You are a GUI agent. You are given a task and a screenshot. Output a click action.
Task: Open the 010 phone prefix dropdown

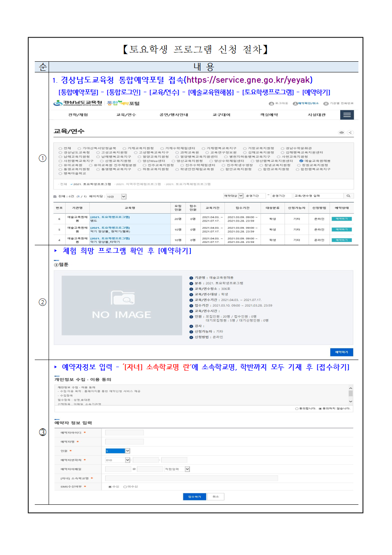tap(118, 460)
